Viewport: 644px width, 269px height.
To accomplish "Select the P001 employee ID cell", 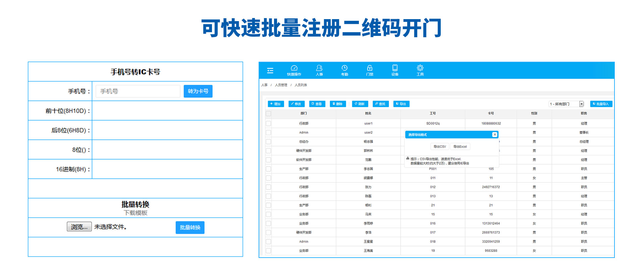I will coord(433,169).
